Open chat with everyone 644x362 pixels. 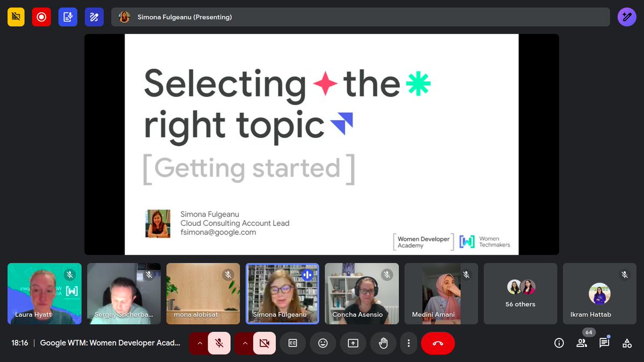pos(604,343)
